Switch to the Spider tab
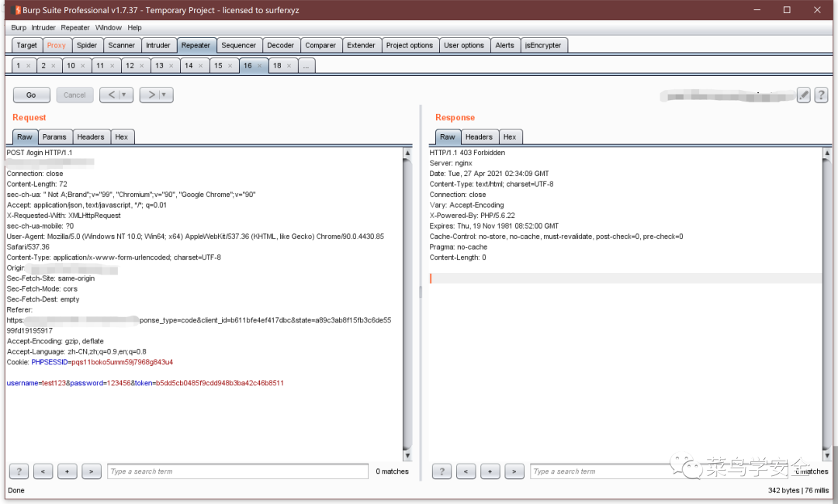838x504 pixels. point(87,46)
